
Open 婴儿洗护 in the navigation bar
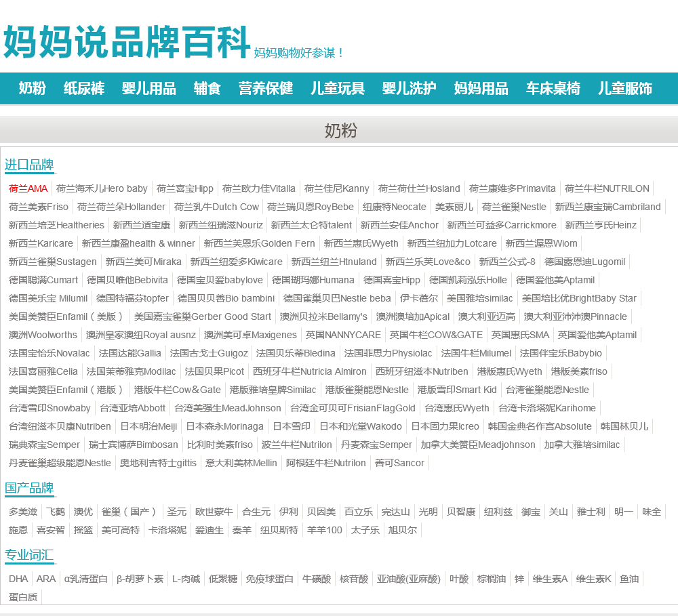409,88
